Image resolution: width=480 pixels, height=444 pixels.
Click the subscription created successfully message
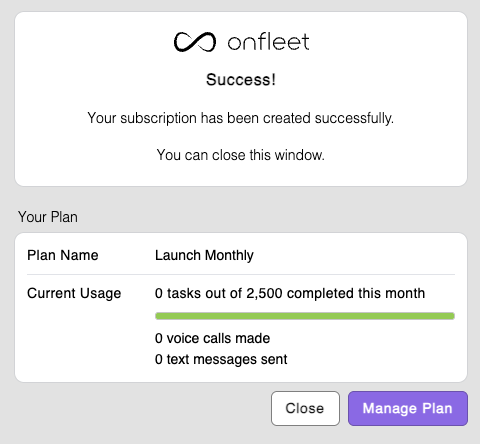[x=241, y=118]
